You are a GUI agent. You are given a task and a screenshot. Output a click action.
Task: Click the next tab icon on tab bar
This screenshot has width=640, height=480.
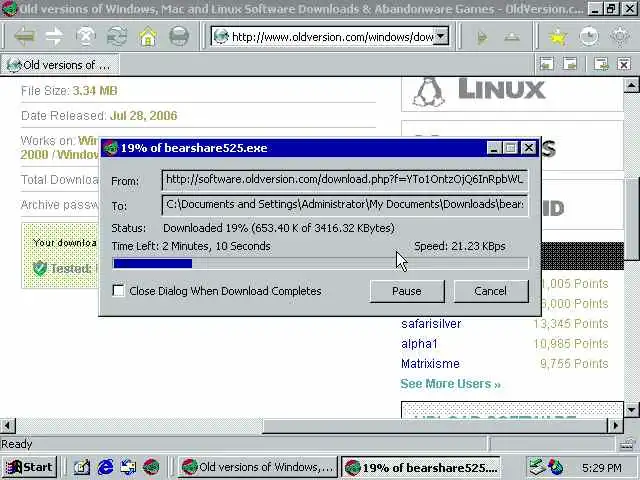click(x=570, y=64)
